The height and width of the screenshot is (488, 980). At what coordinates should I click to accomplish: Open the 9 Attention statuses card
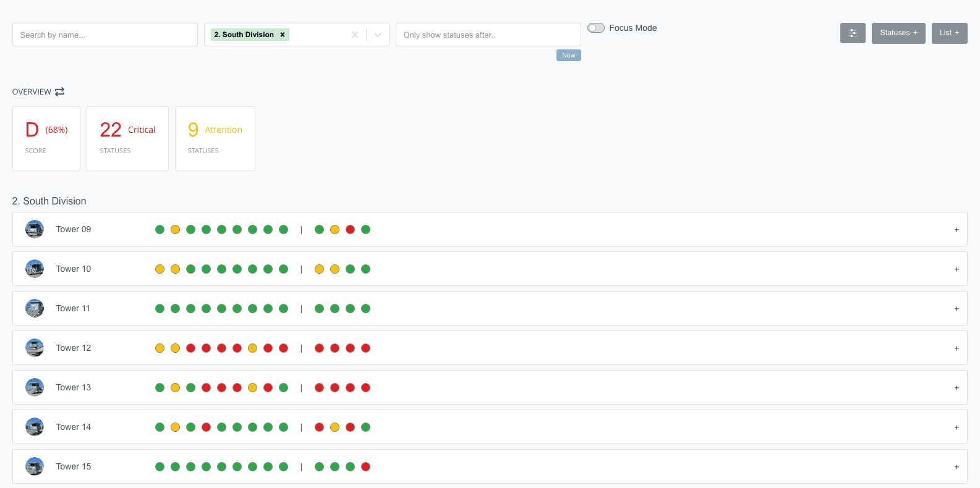pos(215,138)
